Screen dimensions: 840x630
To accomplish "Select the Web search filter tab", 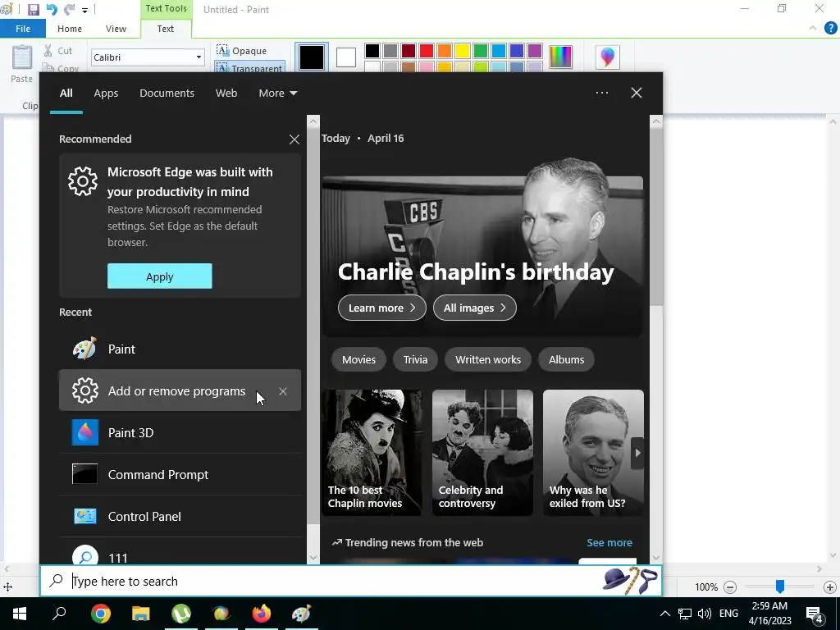I will tap(226, 94).
